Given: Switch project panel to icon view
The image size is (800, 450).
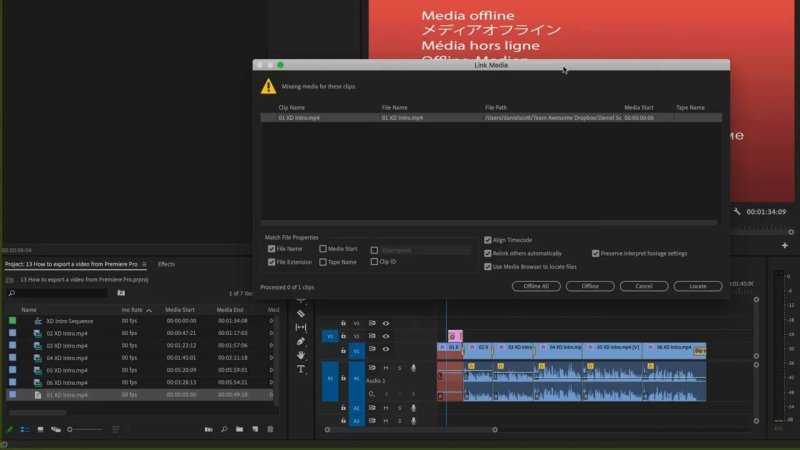Looking at the screenshot, I should click(x=40, y=430).
